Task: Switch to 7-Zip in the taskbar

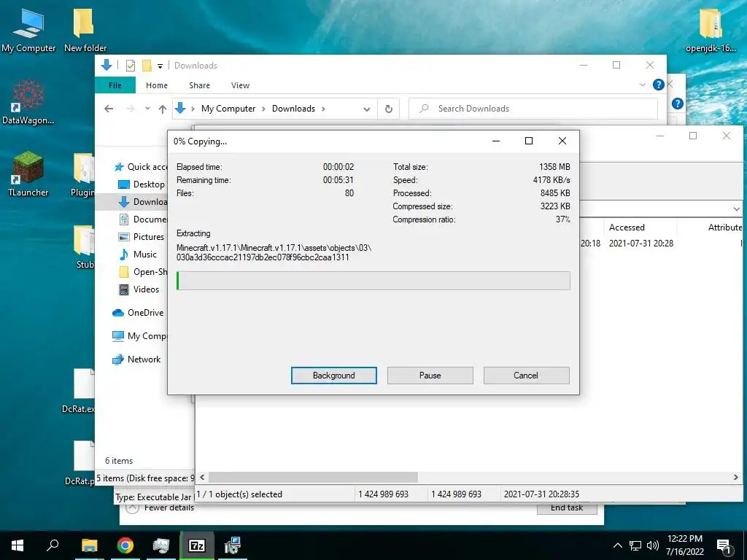Action: (x=197, y=545)
